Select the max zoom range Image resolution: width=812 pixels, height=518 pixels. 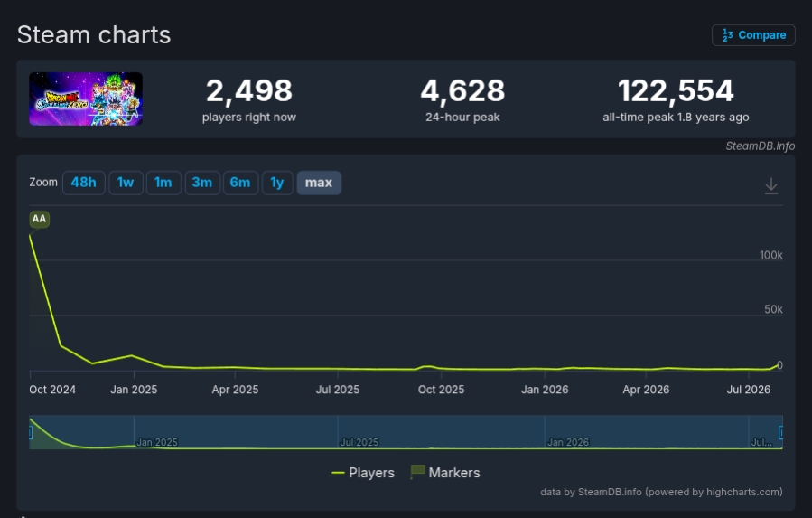pyautogui.click(x=319, y=183)
